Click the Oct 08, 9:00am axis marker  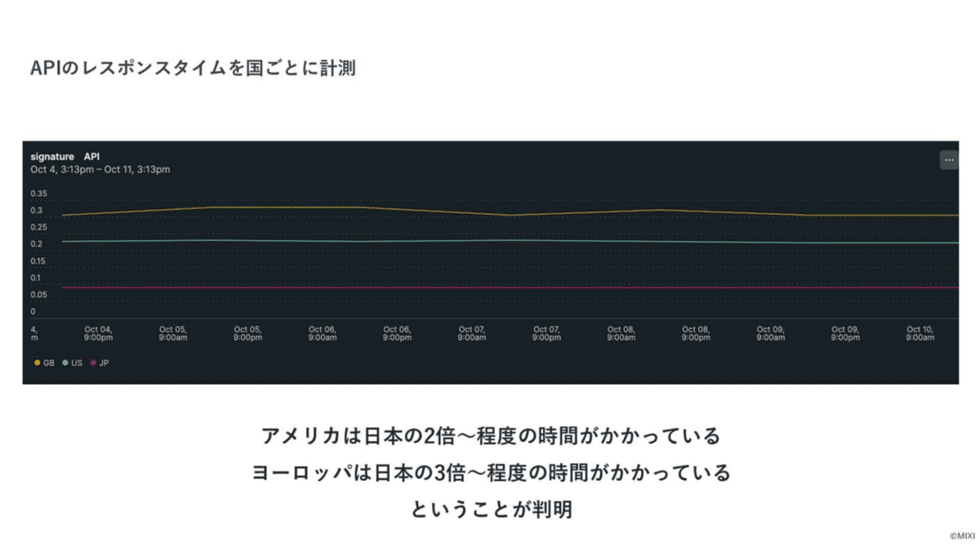click(x=621, y=333)
